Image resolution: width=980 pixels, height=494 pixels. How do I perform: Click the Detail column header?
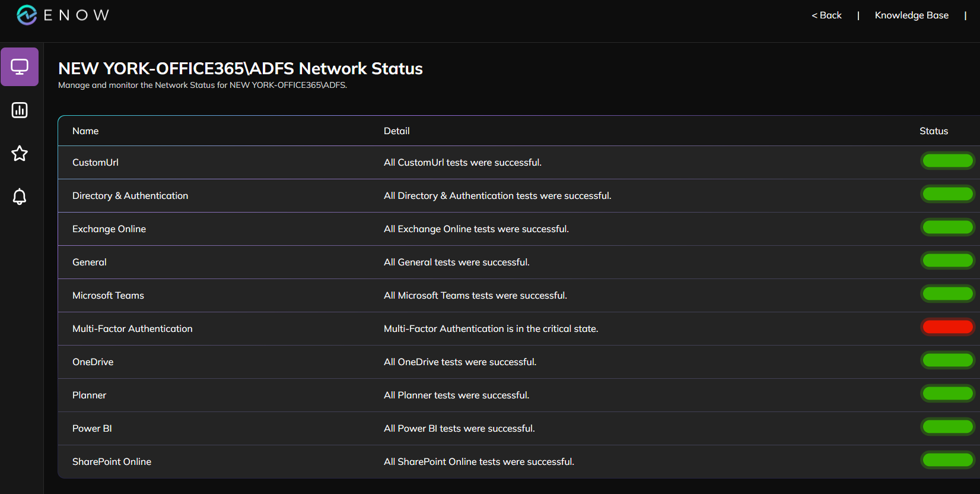(396, 131)
